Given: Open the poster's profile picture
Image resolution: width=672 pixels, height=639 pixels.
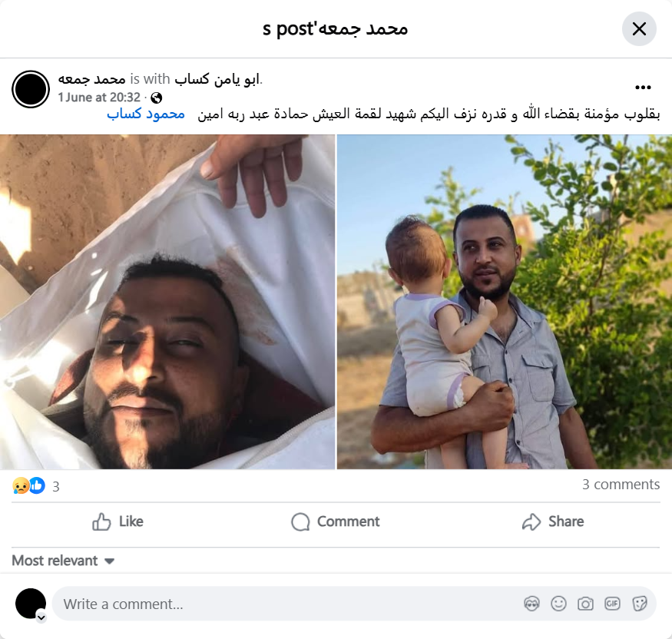Looking at the screenshot, I should tap(31, 89).
